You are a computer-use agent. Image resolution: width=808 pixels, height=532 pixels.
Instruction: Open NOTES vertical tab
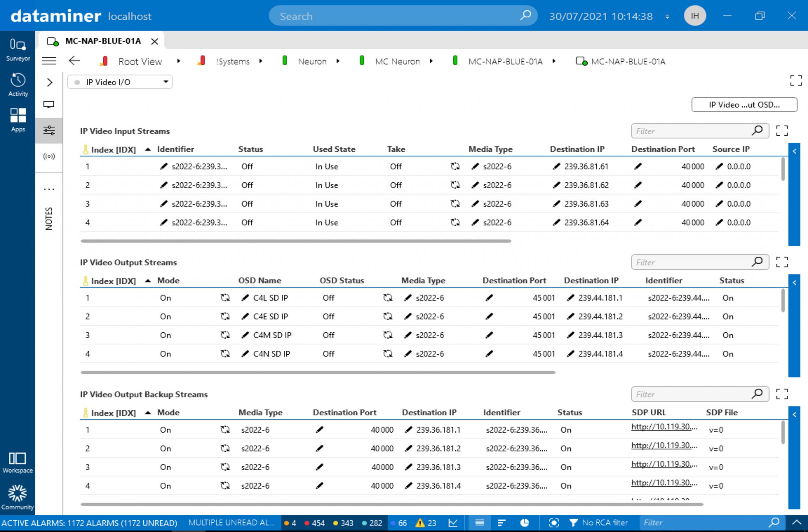49,219
